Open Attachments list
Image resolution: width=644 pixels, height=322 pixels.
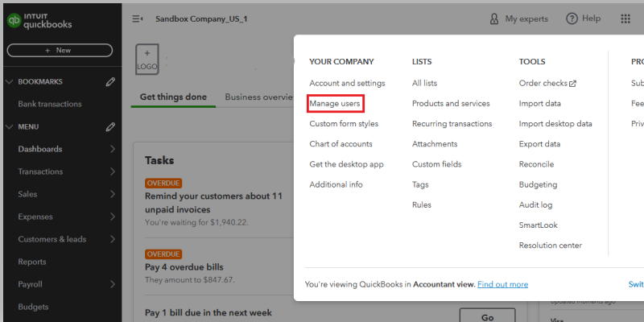pyautogui.click(x=435, y=144)
